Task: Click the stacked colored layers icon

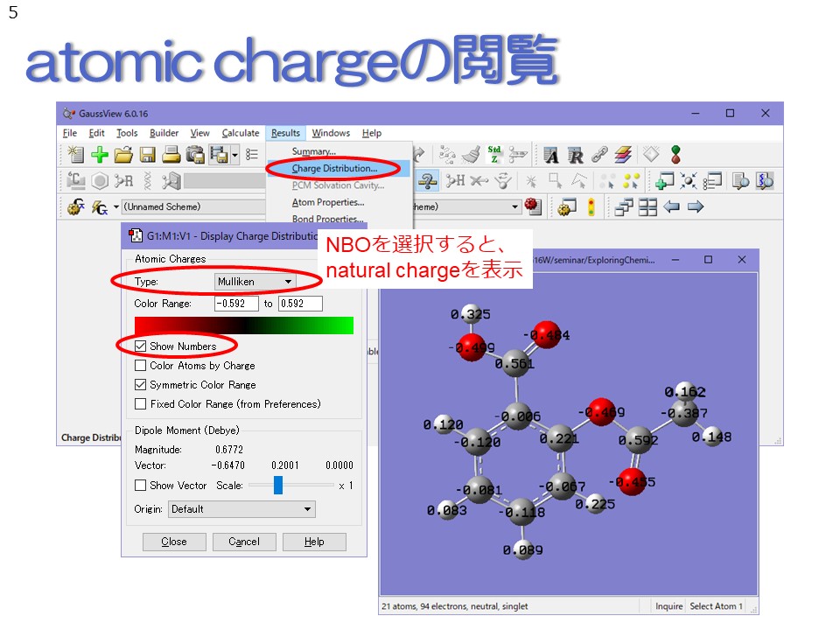Action: [623, 155]
